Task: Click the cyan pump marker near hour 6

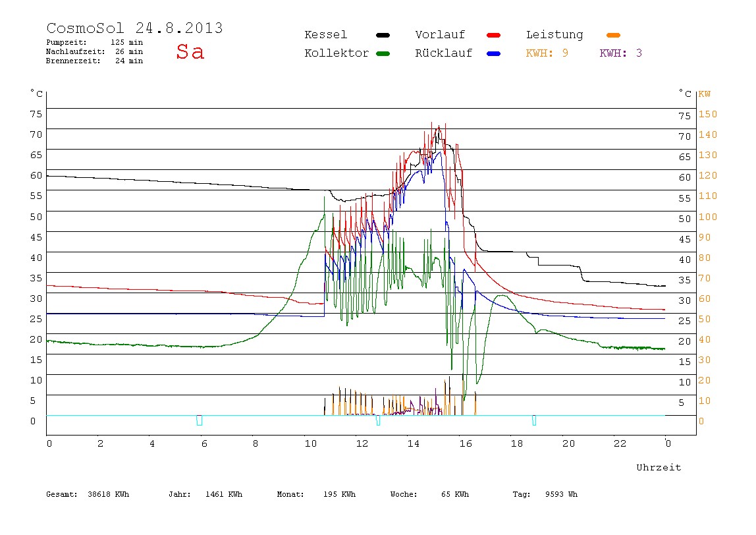Action: point(199,420)
